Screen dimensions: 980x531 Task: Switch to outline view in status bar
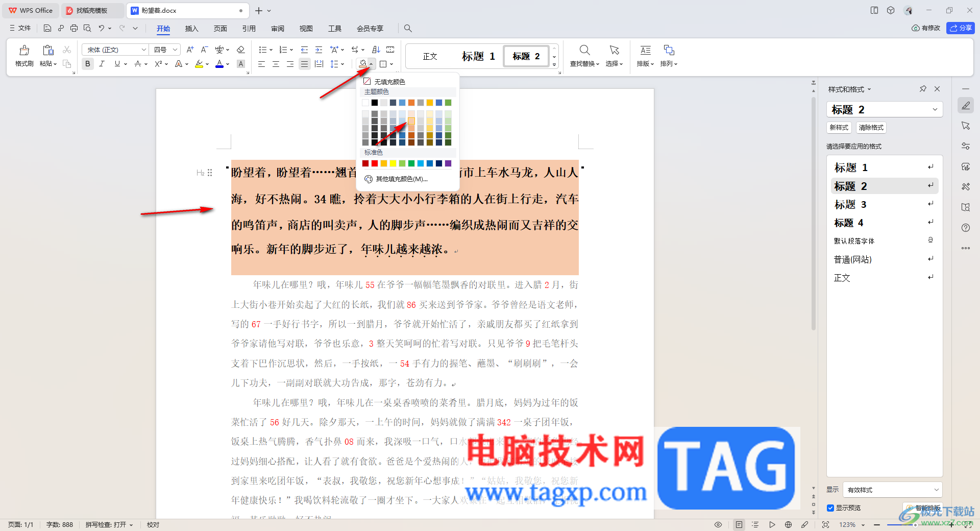pyautogui.click(x=755, y=524)
